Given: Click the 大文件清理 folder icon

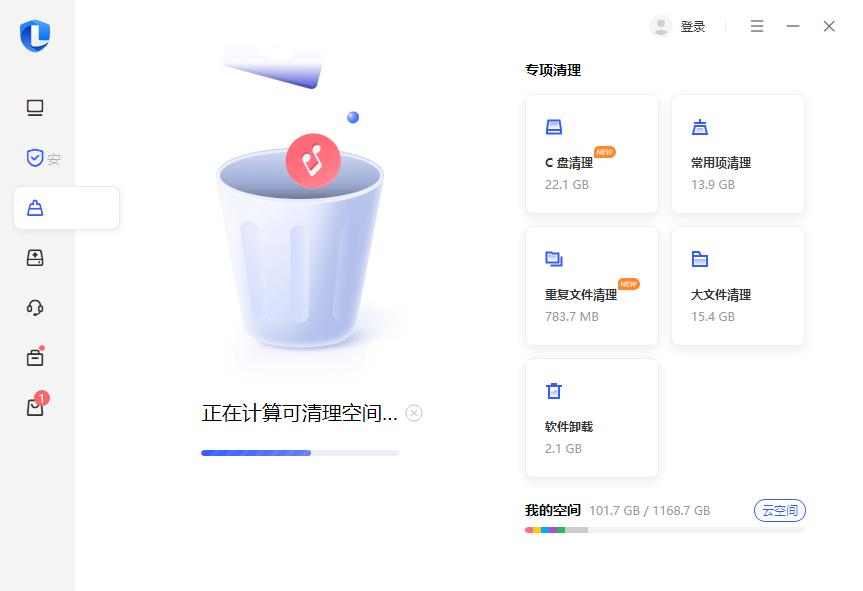Looking at the screenshot, I should point(699,258).
